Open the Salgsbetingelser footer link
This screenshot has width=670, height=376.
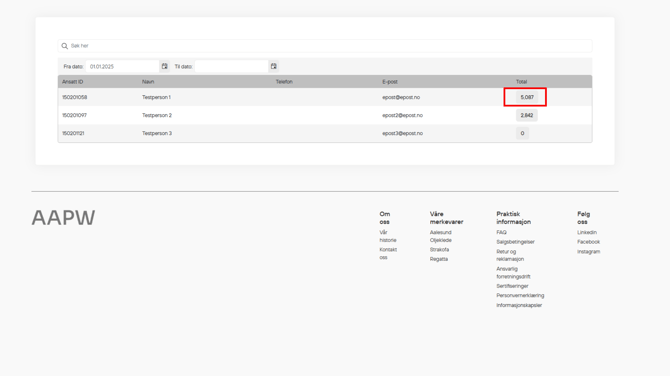tap(515, 242)
